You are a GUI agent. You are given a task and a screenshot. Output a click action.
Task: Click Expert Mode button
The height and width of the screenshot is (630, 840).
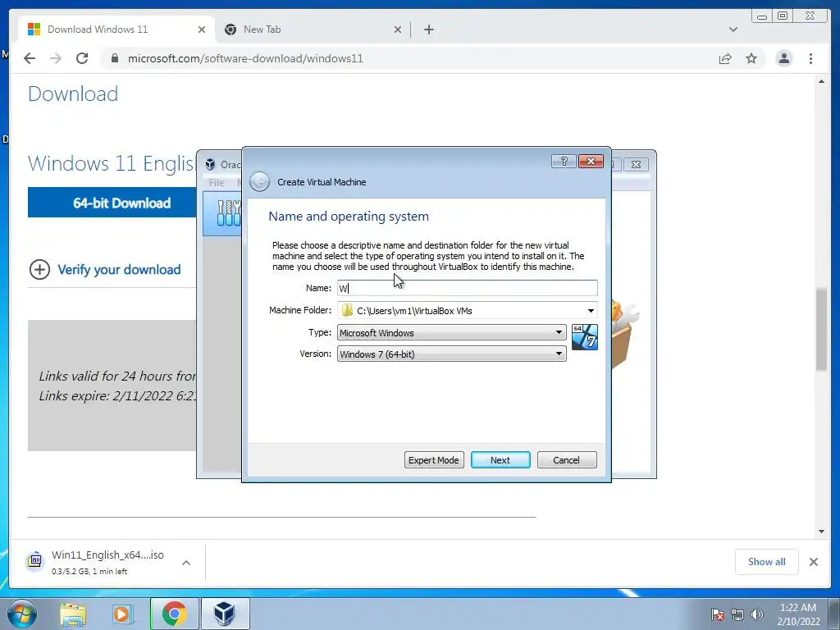point(434,460)
